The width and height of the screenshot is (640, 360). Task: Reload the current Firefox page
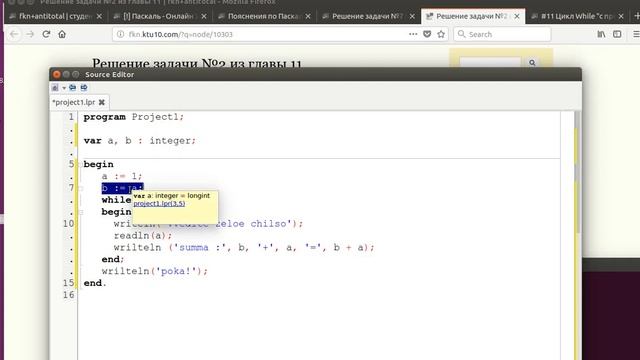click(x=46, y=34)
